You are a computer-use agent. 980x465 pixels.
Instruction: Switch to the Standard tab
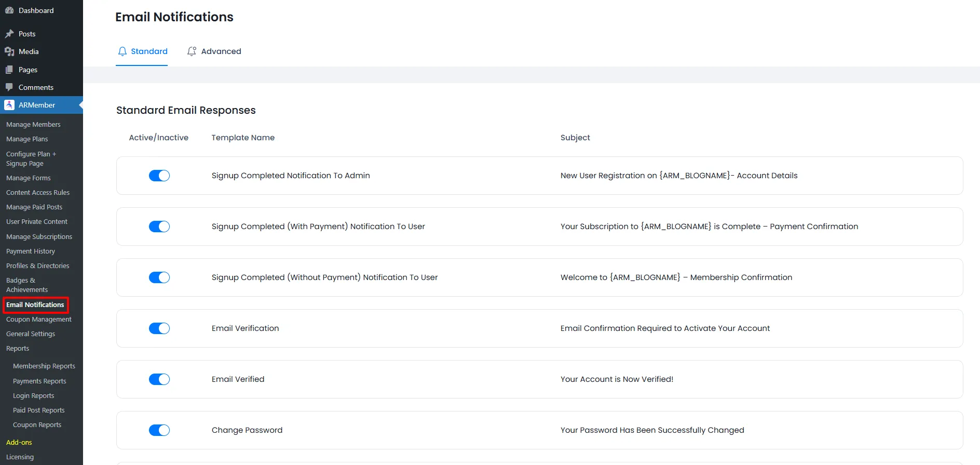coord(142,51)
